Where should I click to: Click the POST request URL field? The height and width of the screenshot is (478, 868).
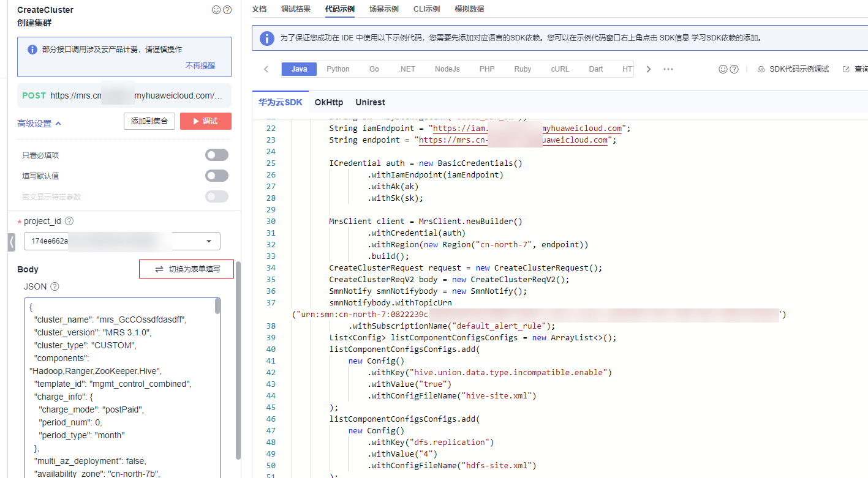click(x=124, y=95)
